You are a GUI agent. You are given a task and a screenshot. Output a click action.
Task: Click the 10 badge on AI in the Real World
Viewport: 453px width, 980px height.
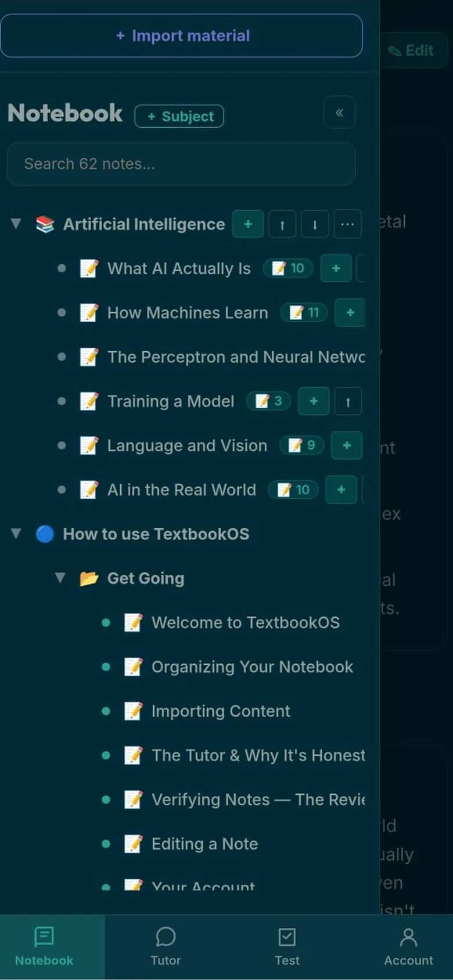pyautogui.click(x=293, y=489)
